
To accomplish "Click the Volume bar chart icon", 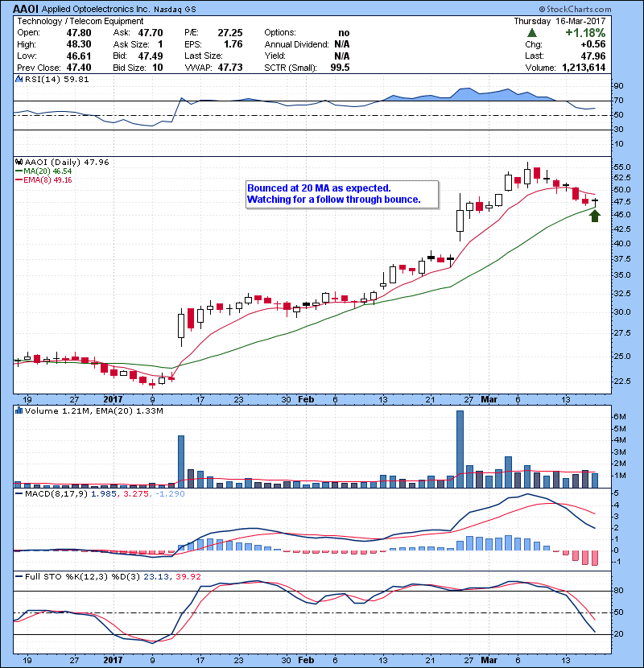I will coord(19,410).
